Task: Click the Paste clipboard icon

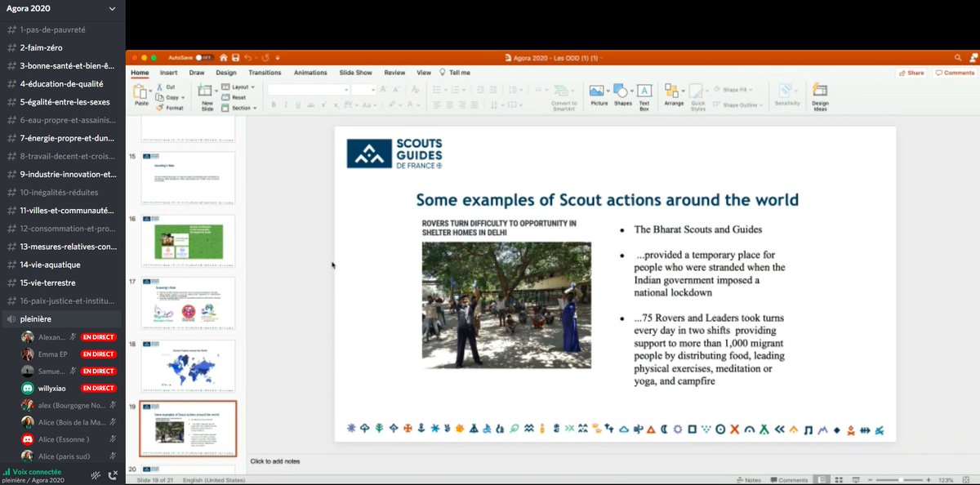Action: (141, 92)
